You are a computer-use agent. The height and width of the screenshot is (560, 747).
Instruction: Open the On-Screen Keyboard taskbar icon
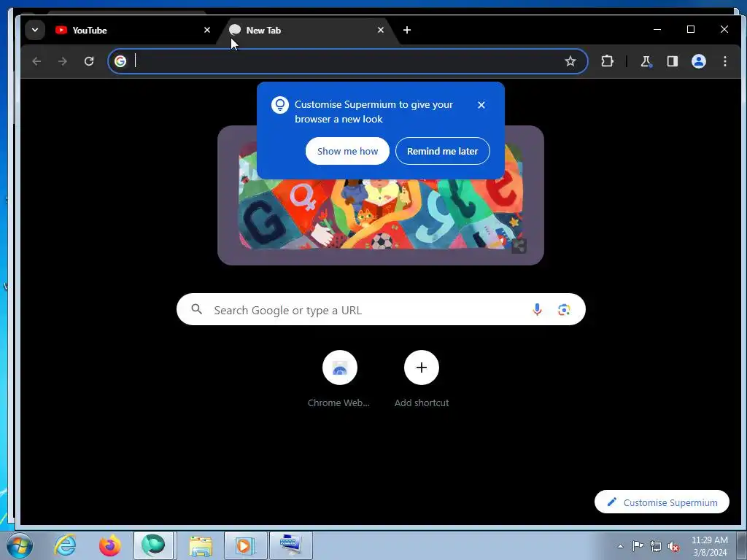290,545
